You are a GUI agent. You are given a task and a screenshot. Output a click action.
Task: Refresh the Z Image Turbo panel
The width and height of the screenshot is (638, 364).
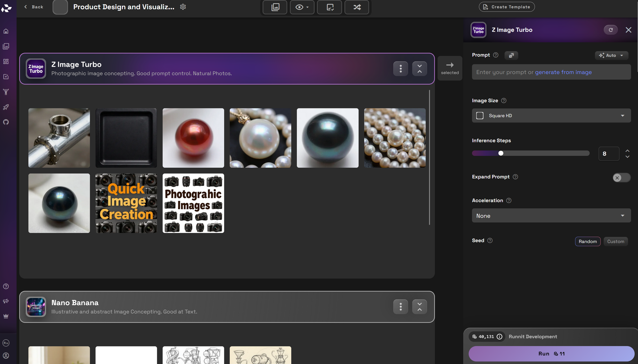click(x=611, y=30)
